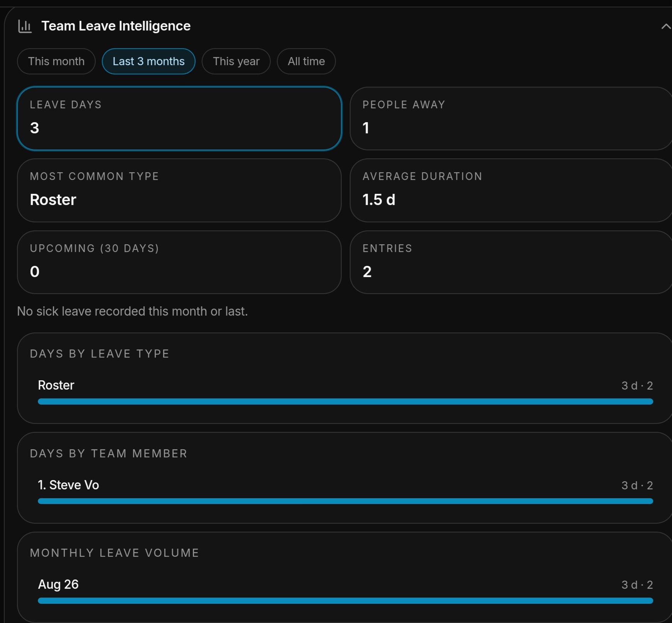Switch to All time filter
This screenshot has width=672, height=623.
click(x=306, y=61)
